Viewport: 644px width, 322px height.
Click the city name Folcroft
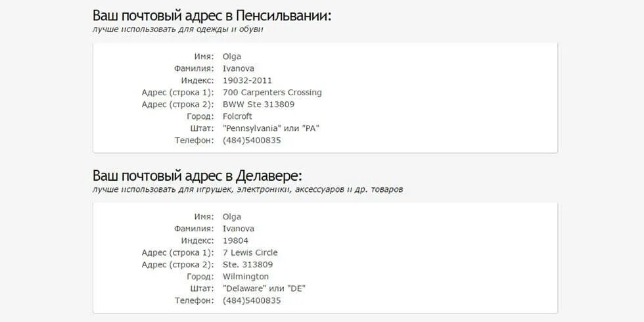(x=237, y=116)
